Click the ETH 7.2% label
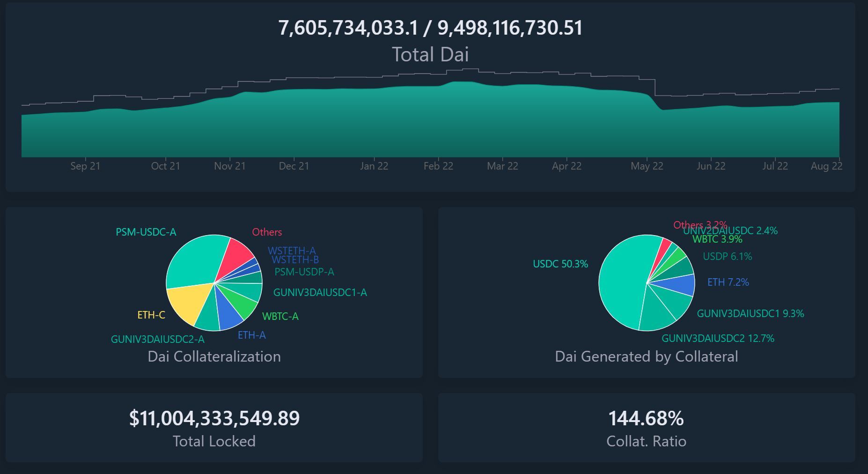Viewport: 868px width, 474px height. point(728,282)
